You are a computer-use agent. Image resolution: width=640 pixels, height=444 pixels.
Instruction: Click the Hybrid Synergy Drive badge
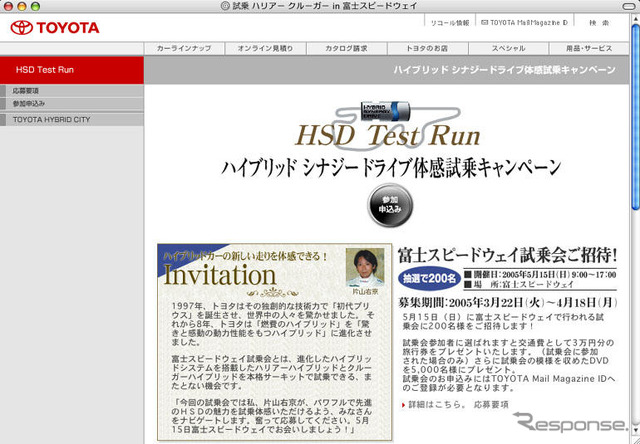tap(386, 111)
